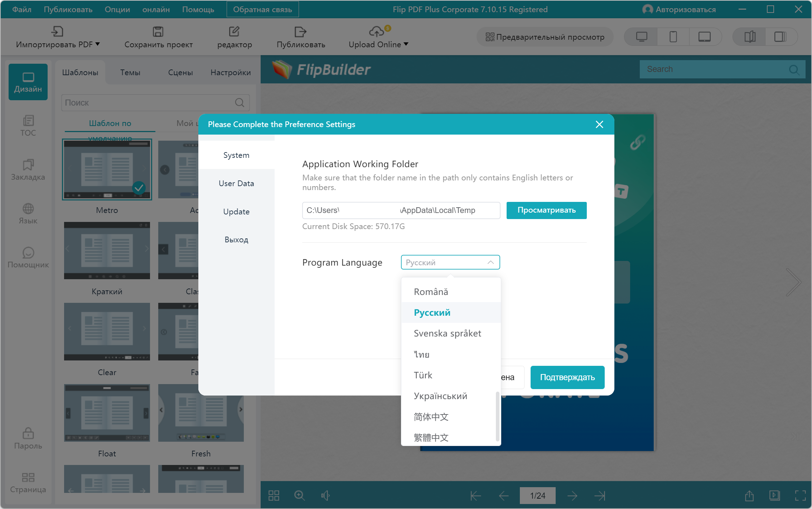Open the Язык language panel
812x509 pixels.
point(28,214)
